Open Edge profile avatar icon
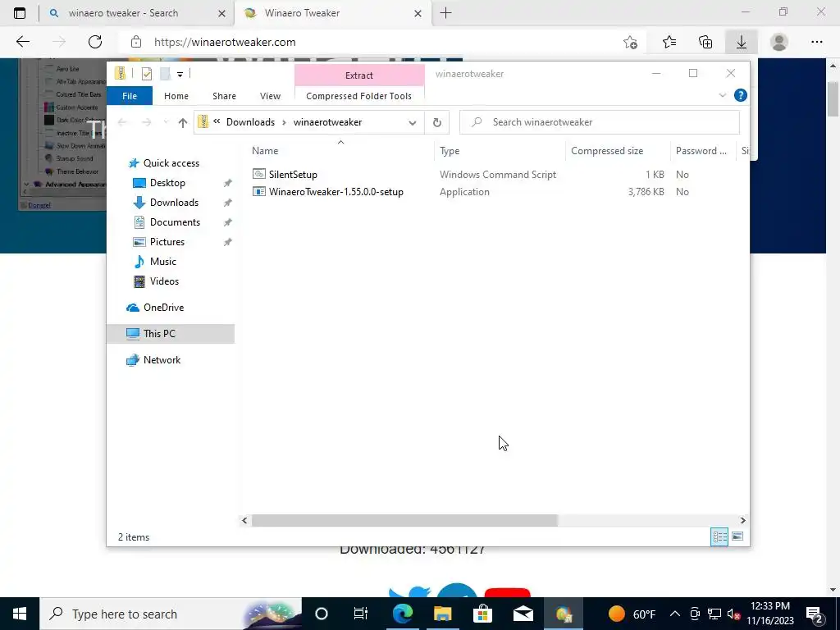The width and height of the screenshot is (840, 630). [779, 42]
